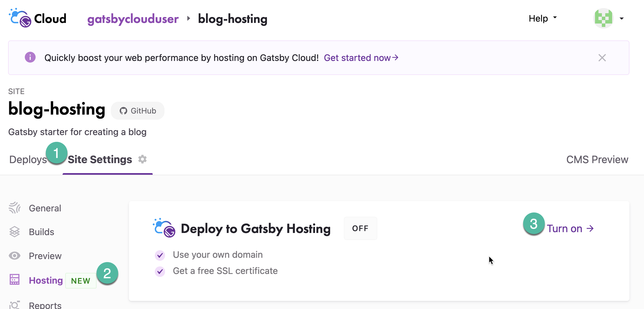Turn on the Deploy to Gatsby Hosting toggle

(x=360, y=228)
